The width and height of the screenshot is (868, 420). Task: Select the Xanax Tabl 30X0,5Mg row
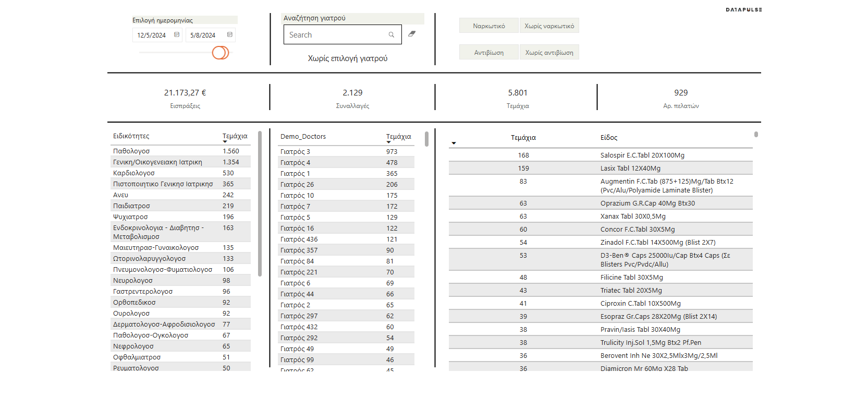(601, 217)
